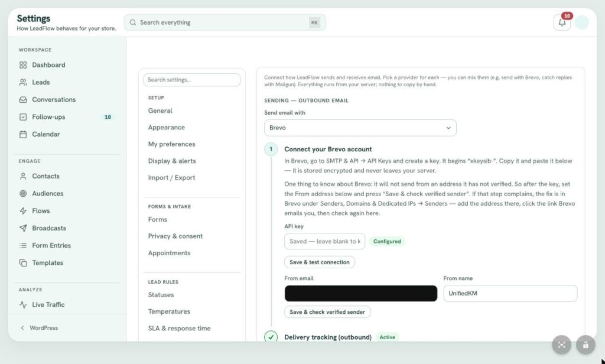Go to Templates page
Screen dimensions: 605x364
[x=47, y=263]
